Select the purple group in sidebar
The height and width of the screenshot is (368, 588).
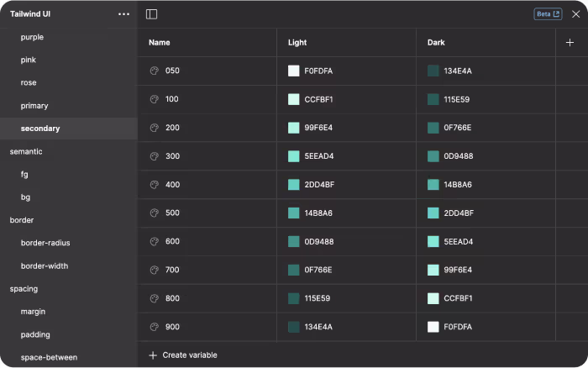tap(32, 37)
